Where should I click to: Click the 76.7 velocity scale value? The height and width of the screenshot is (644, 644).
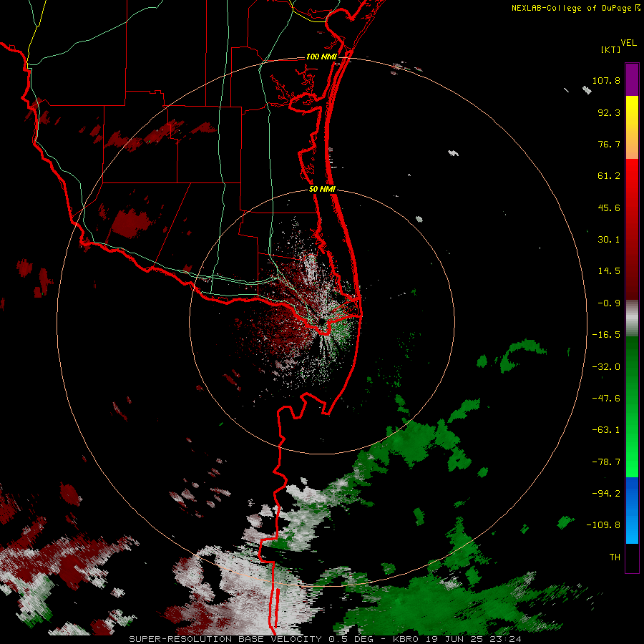point(609,144)
